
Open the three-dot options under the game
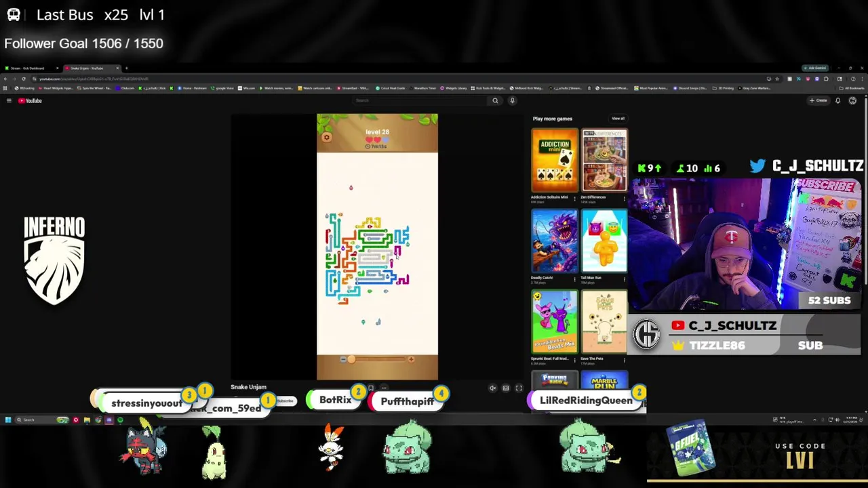(x=384, y=388)
